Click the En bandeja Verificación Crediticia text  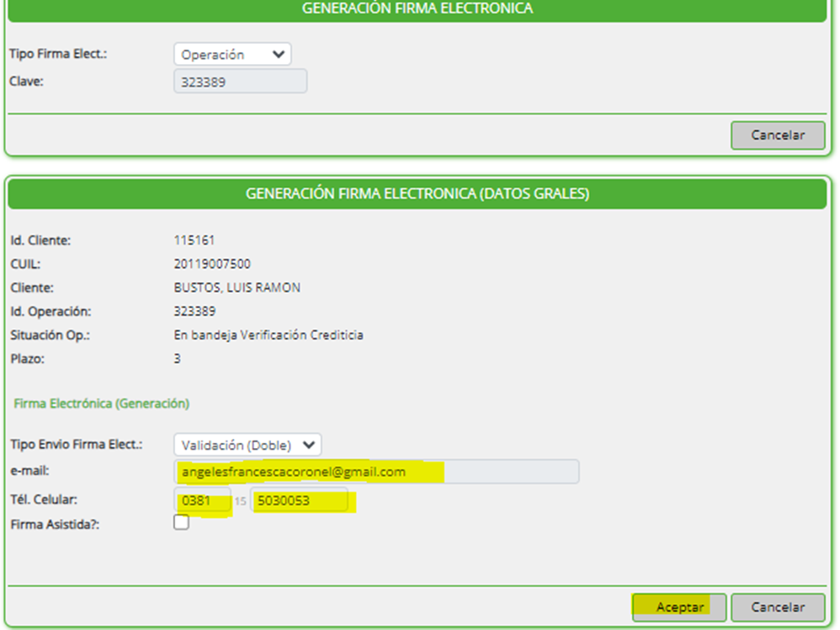(268, 335)
